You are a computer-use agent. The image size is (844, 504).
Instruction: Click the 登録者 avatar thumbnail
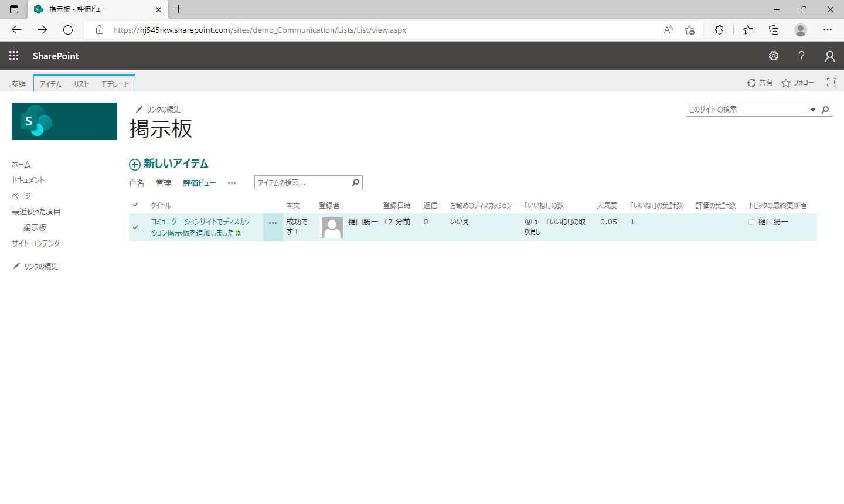[331, 227]
